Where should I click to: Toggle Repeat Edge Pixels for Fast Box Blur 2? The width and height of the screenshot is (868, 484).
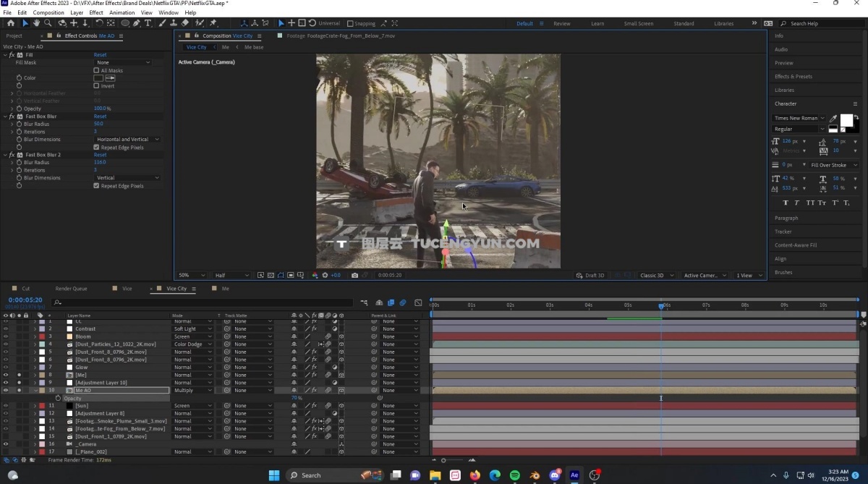pyautogui.click(x=96, y=185)
